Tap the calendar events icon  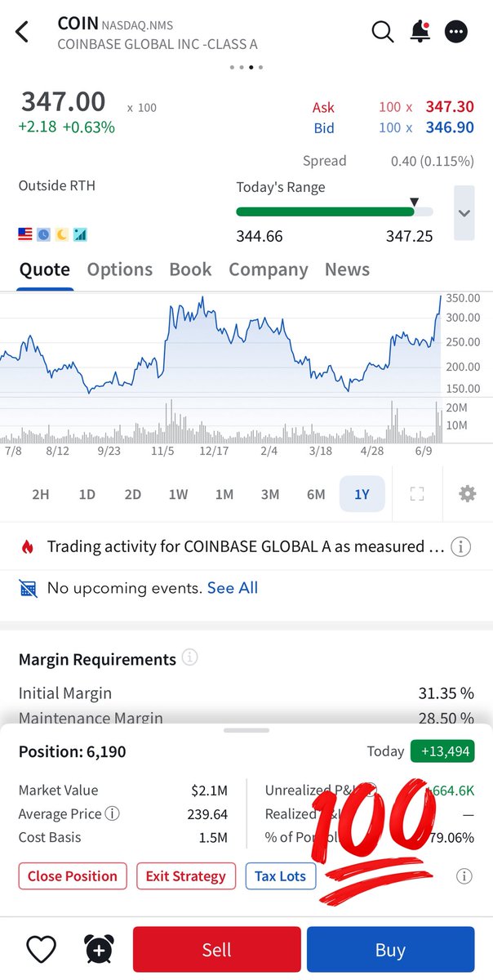tap(28, 588)
